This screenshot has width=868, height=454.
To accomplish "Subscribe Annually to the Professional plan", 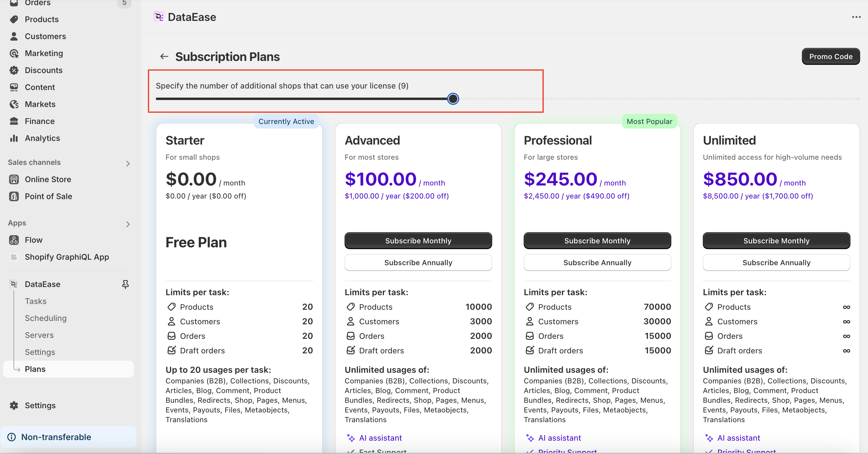I will pyautogui.click(x=597, y=262).
